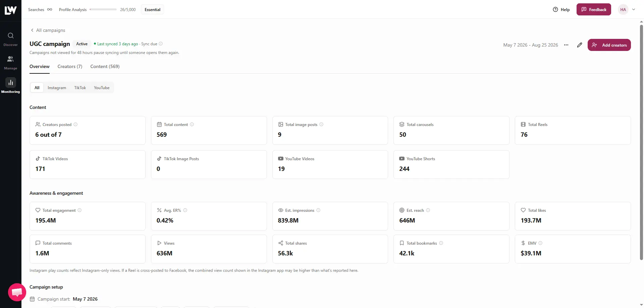Viewport: 644px width, 308px height.
Task: Click Add creators button
Action: tap(609, 45)
